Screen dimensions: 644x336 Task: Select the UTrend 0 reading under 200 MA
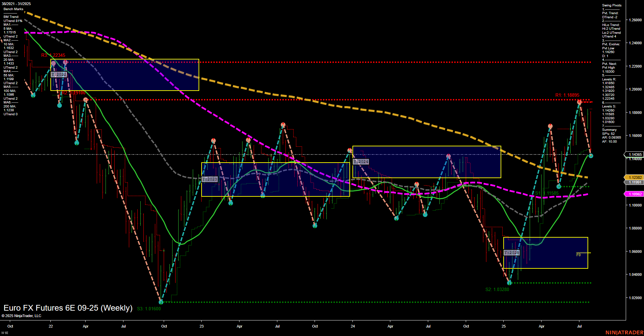[x=10, y=114]
